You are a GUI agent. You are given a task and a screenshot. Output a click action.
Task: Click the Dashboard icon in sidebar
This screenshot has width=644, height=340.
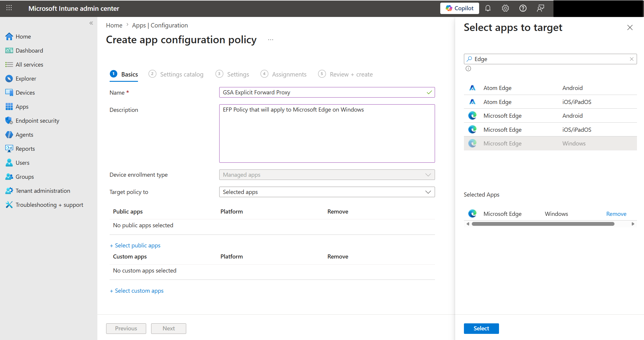(9, 51)
